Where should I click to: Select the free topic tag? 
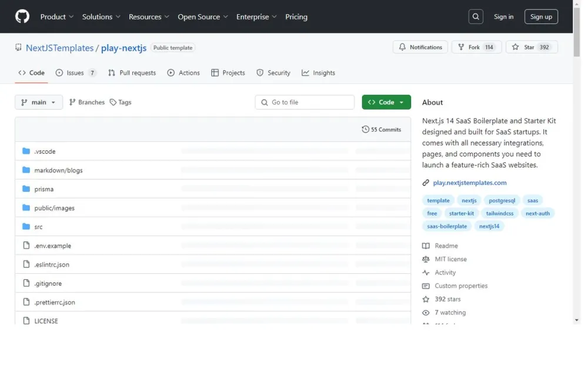432,213
